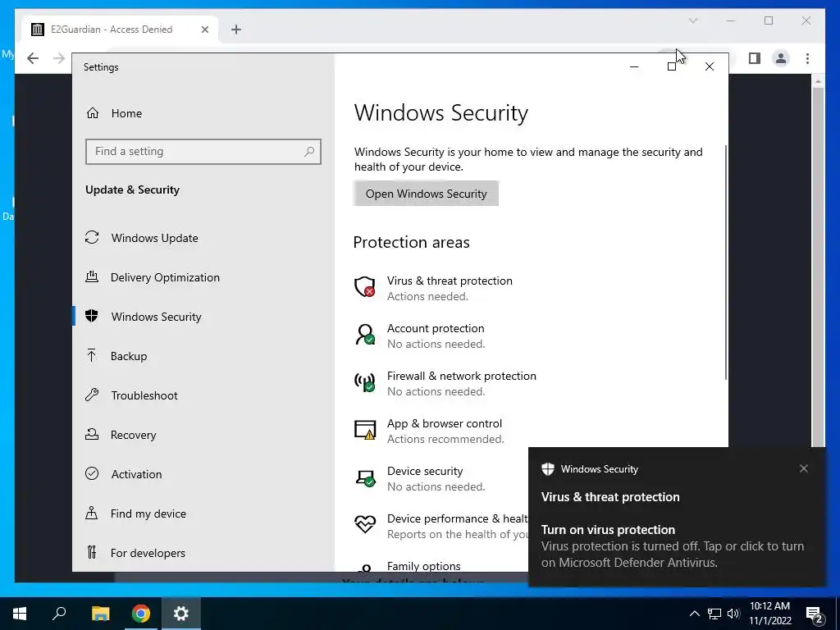Click the Find my device person icon
This screenshot has height=630, width=840.
92,514
